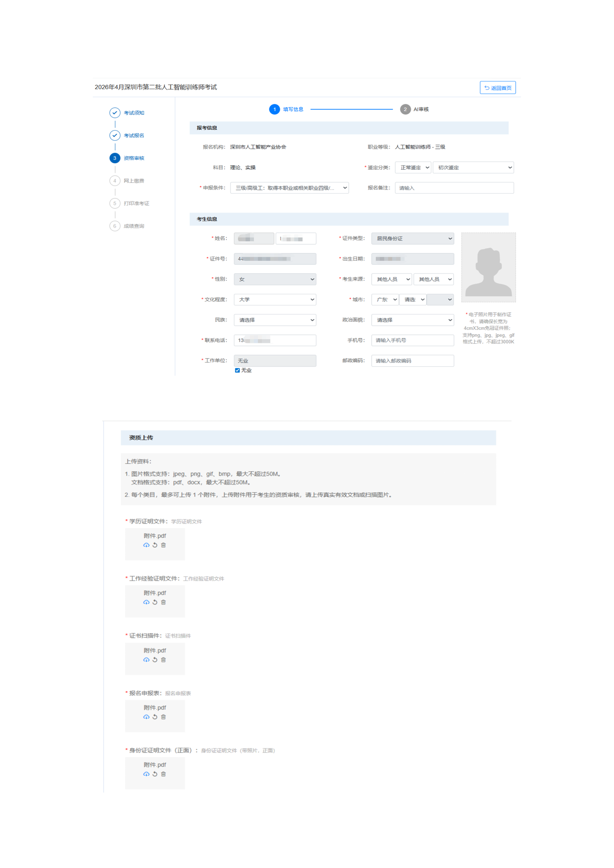
Task: Open the 广东 province dropdown
Action: [385, 300]
